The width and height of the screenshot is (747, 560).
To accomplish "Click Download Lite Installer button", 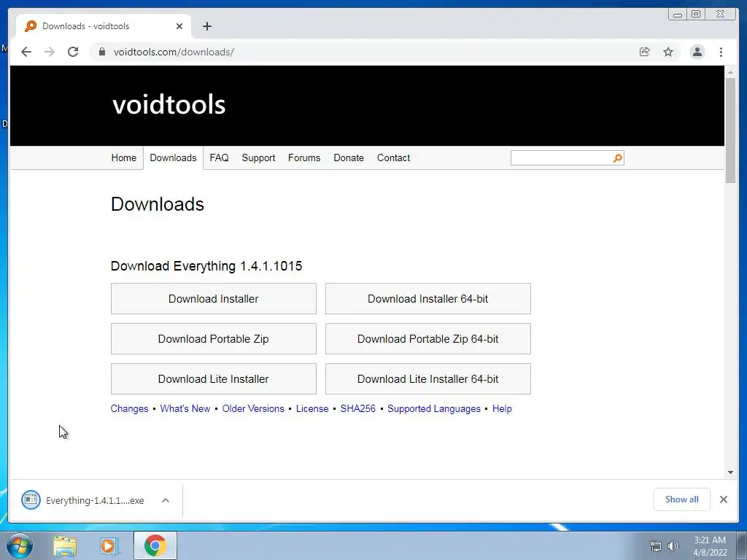I will click(x=214, y=378).
